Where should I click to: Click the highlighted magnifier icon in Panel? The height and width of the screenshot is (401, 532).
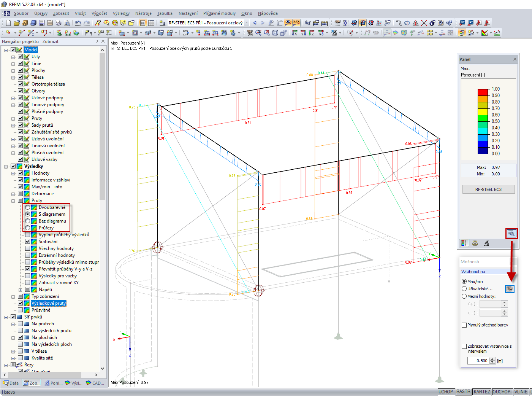tap(511, 234)
